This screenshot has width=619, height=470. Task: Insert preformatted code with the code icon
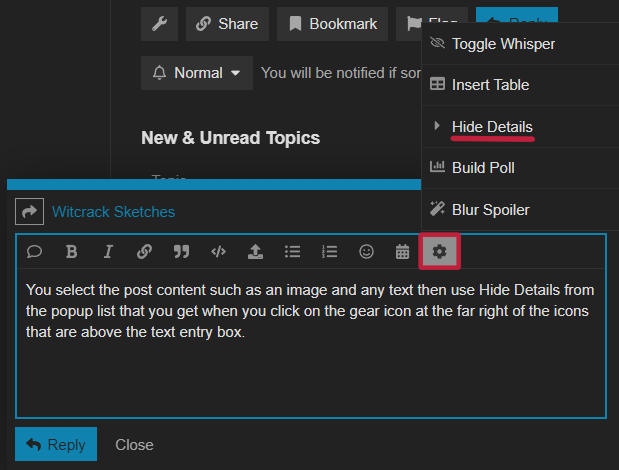click(x=218, y=251)
